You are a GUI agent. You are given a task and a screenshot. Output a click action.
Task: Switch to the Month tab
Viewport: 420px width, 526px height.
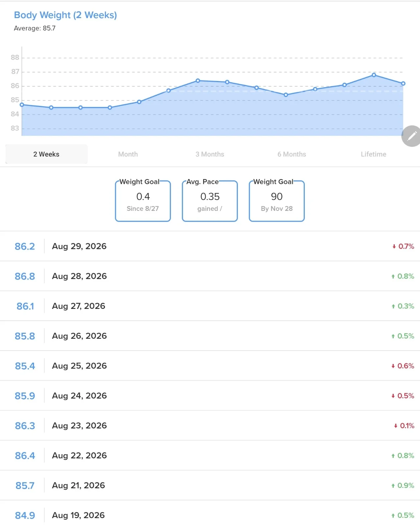point(128,154)
